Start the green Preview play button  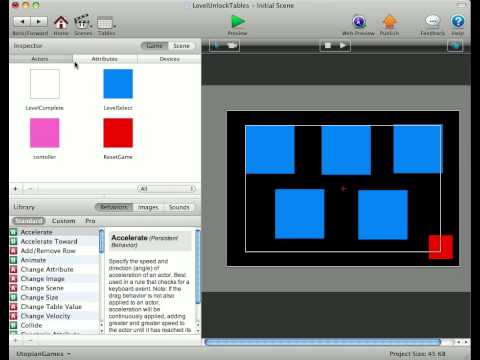click(238, 22)
